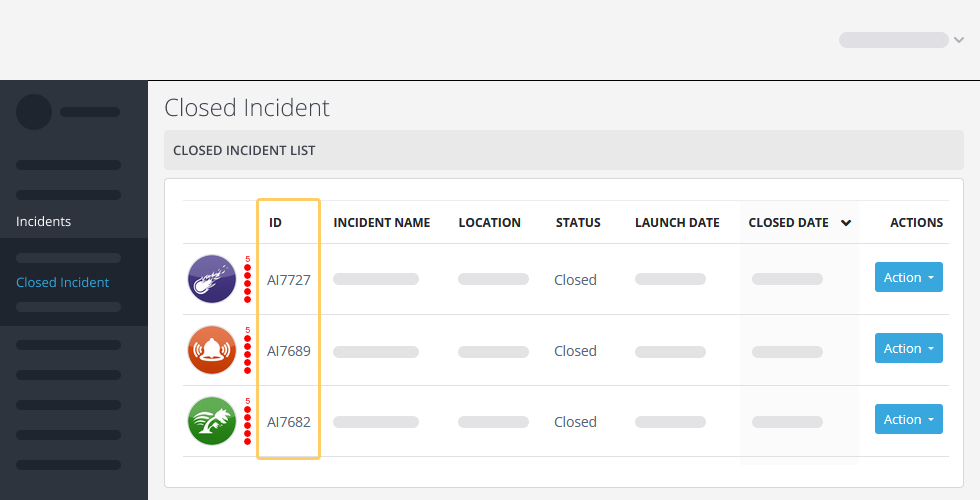This screenshot has height=500, width=980.
Task: Click red severity dots beside AI7682
Action: point(248,422)
